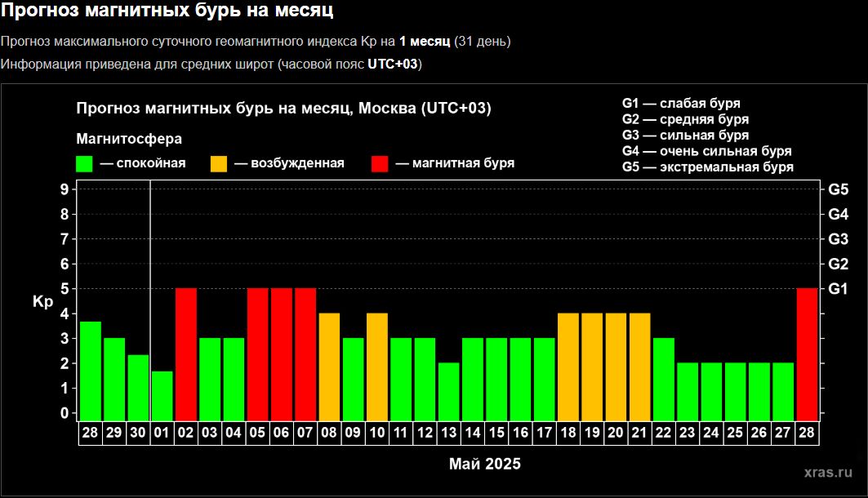Click the date label 30 on the axis
The width and height of the screenshot is (868, 498).
pos(138,433)
